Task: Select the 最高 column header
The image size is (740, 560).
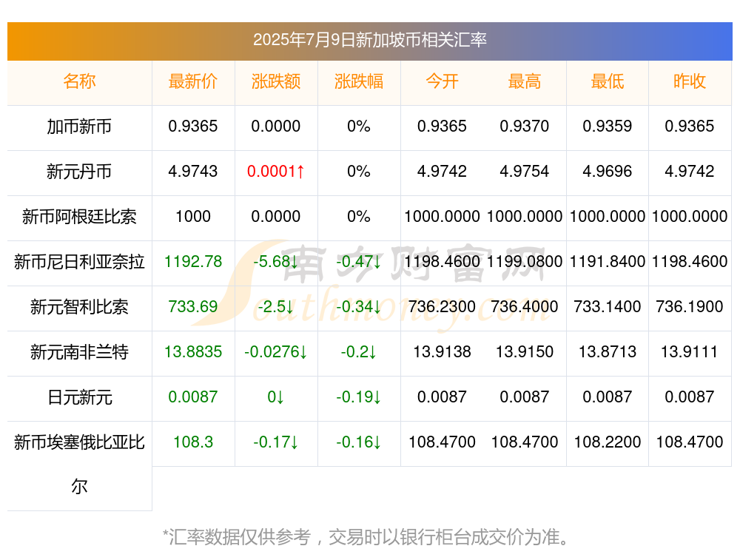Action: coord(525,81)
